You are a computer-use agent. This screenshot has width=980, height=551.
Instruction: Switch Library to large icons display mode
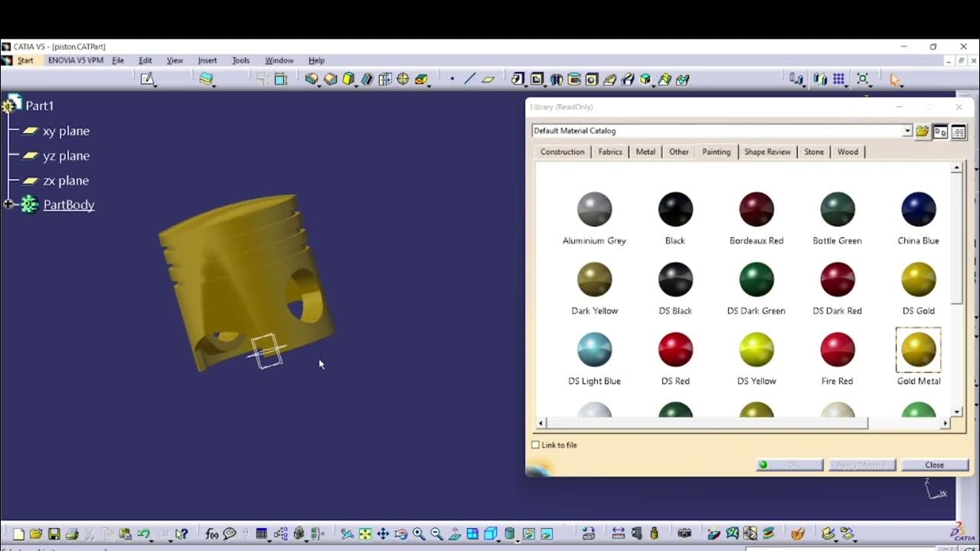(x=940, y=132)
